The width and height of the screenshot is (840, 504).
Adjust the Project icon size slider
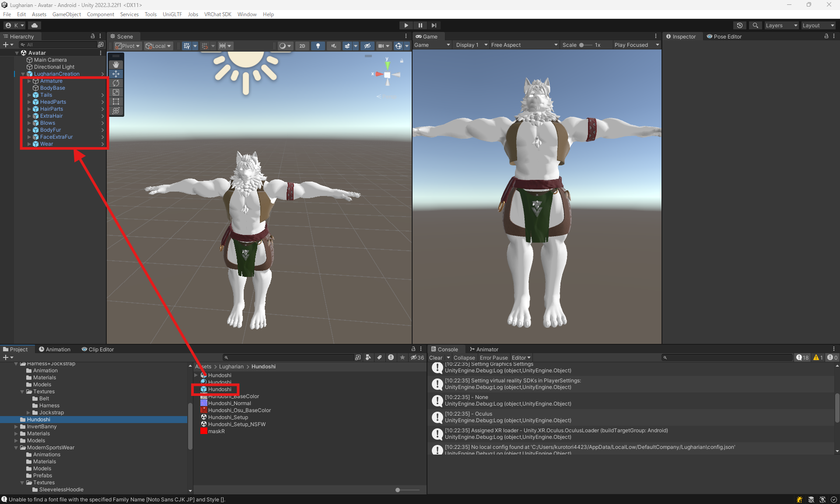pyautogui.click(x=407, y=490)
